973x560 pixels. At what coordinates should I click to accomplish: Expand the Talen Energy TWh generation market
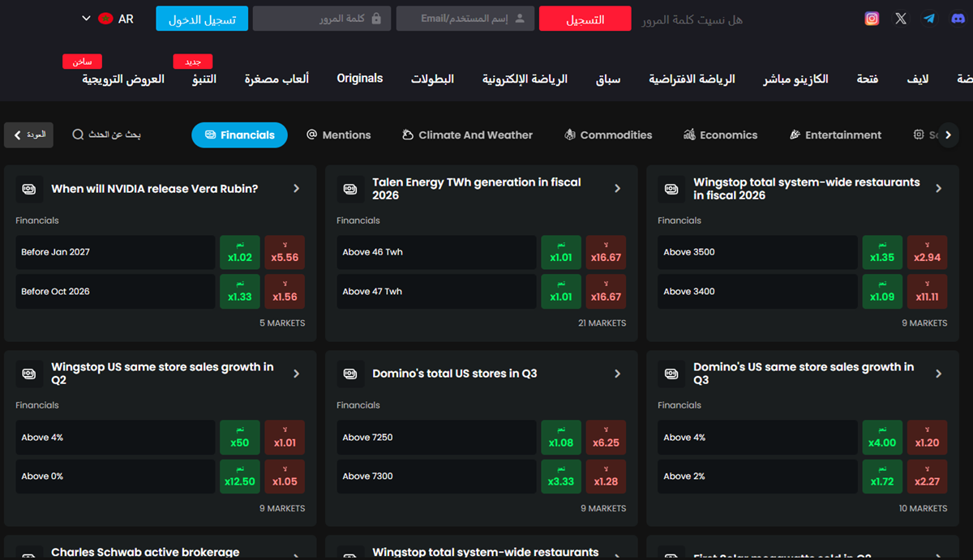(618, 189)
